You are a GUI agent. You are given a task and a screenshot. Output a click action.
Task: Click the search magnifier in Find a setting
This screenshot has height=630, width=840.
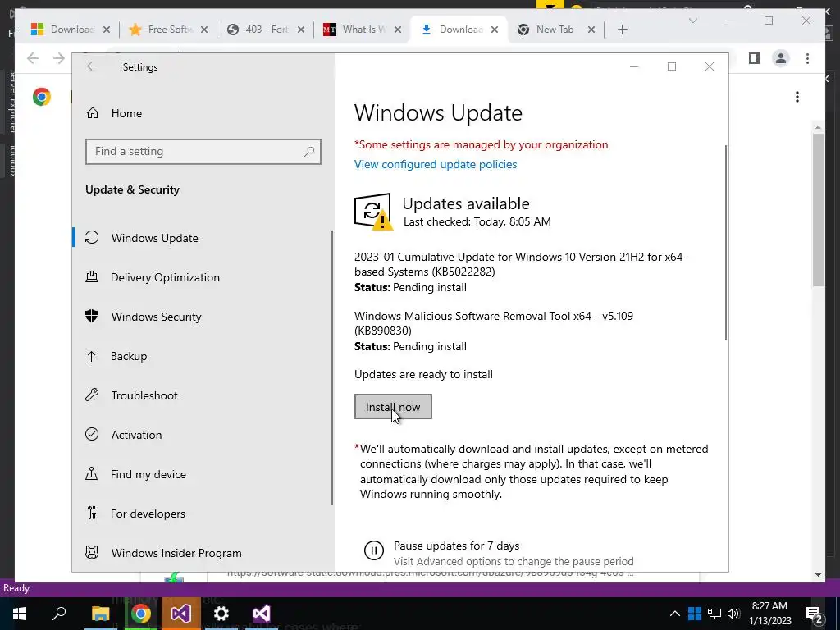coord(309,152)
